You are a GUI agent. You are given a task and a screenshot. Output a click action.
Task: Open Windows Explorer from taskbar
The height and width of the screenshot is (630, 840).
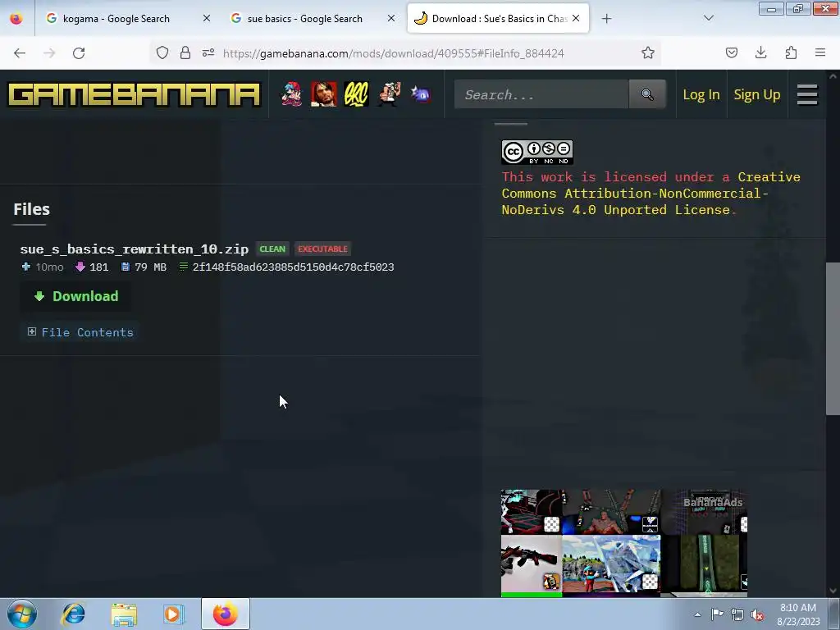point(124,614)
